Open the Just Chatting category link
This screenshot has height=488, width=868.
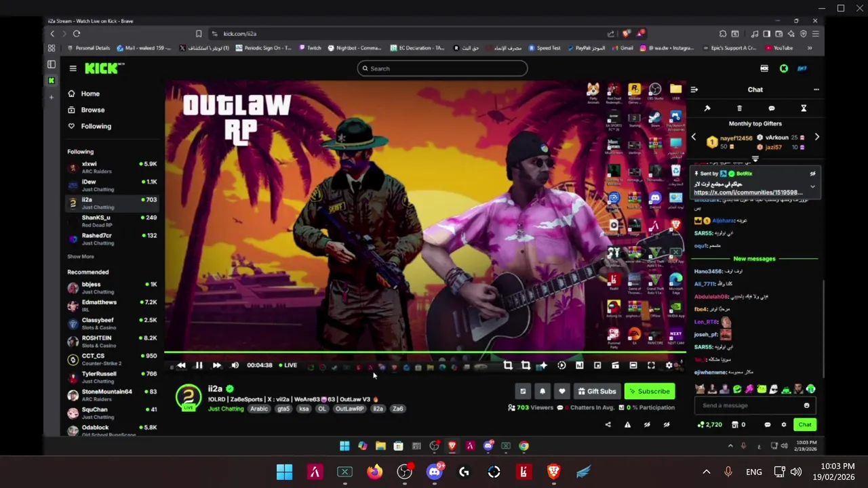226,409
